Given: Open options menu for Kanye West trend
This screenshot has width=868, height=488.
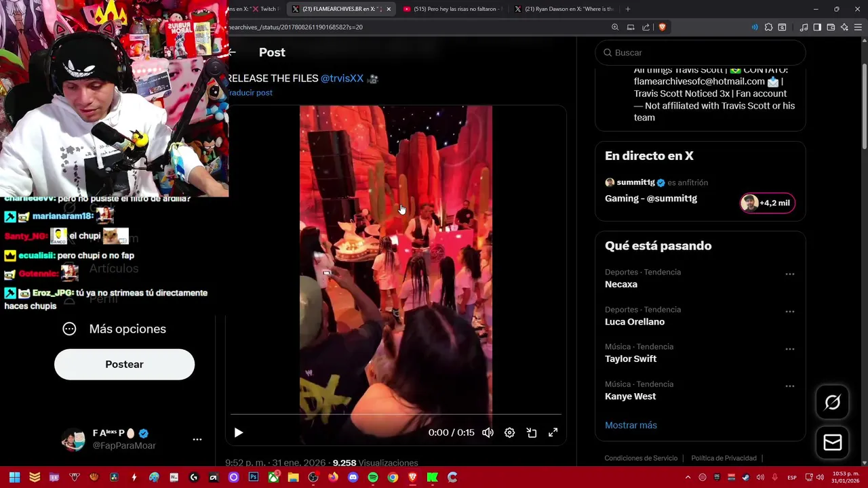Looking at the screenshot, I should click(x=789, y=386).
